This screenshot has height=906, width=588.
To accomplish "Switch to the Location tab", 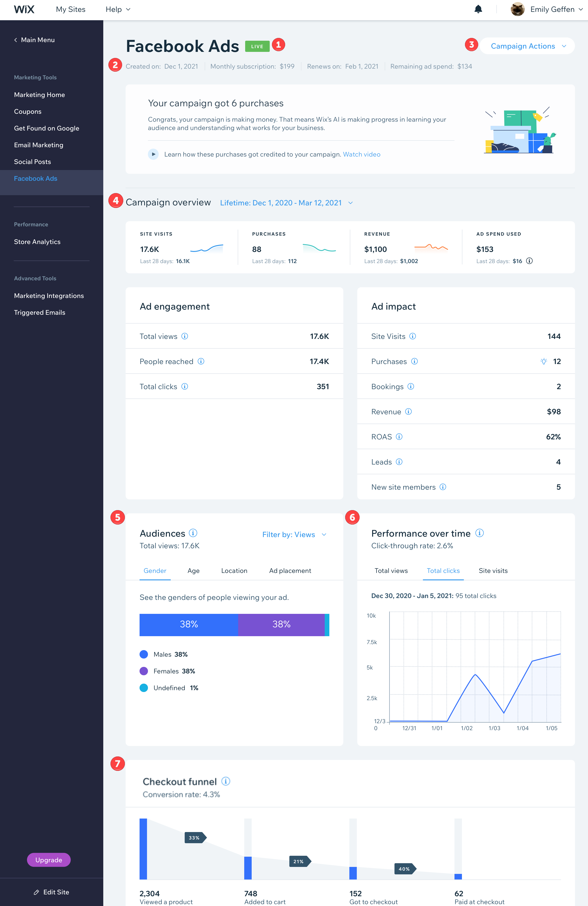I will click(234, 571).
